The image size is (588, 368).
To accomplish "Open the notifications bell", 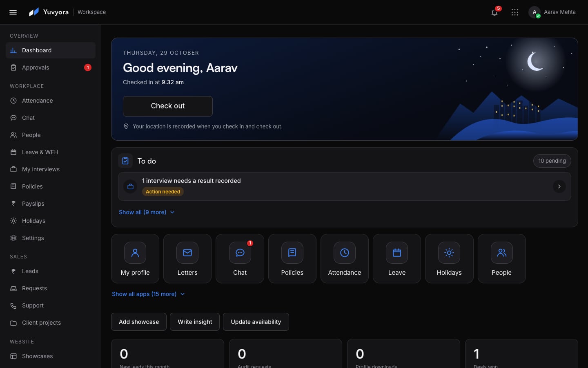I will pos(494,12).
